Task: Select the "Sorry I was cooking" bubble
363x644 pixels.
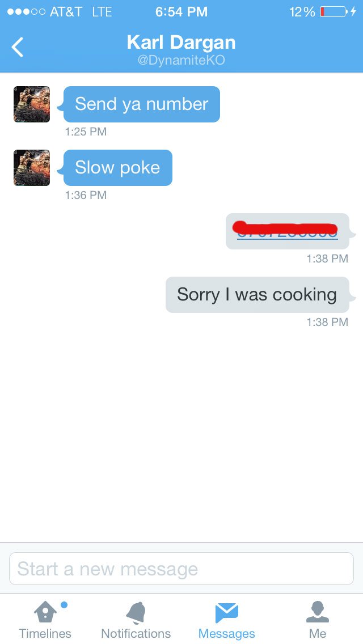Action: click(x=258, y=294)
